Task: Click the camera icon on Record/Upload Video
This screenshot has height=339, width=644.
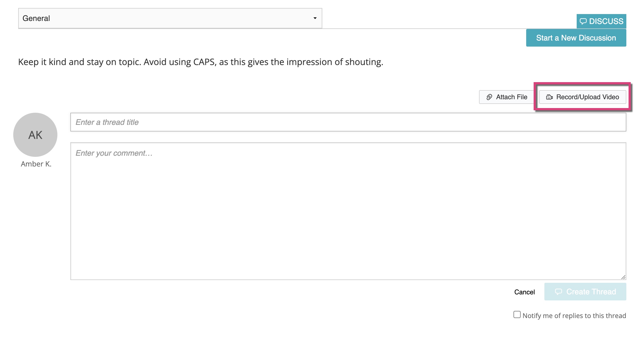Action: point(549,97)
